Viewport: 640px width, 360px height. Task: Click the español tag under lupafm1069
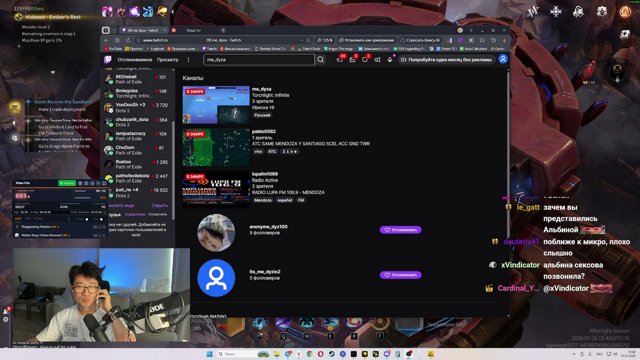tap(285, 200)
